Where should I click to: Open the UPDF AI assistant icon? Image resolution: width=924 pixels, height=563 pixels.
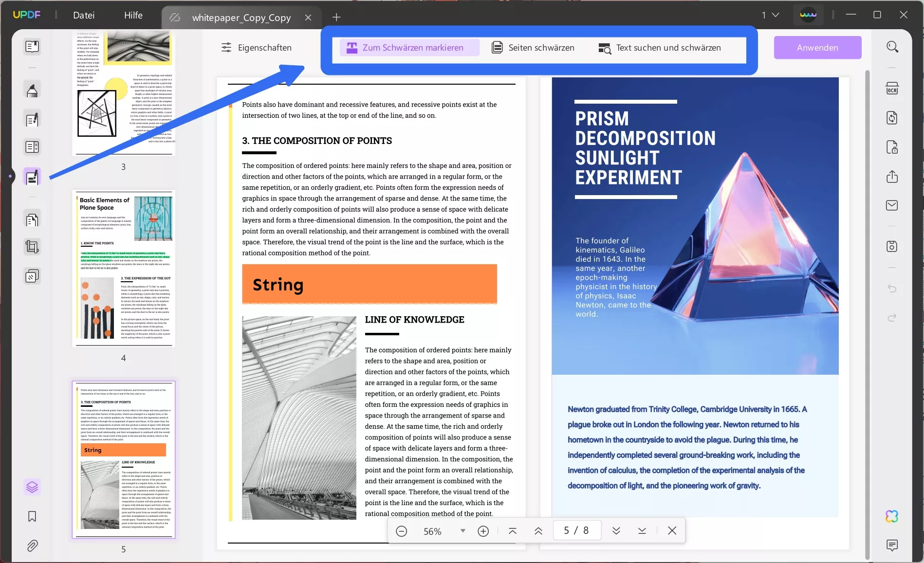click(x=892, y=516)
